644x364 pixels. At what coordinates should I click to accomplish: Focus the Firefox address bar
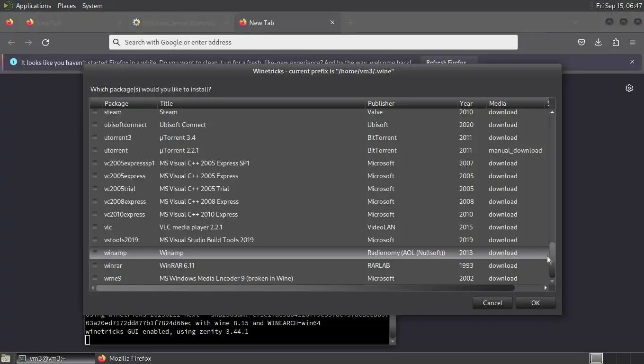coord(313,42)
